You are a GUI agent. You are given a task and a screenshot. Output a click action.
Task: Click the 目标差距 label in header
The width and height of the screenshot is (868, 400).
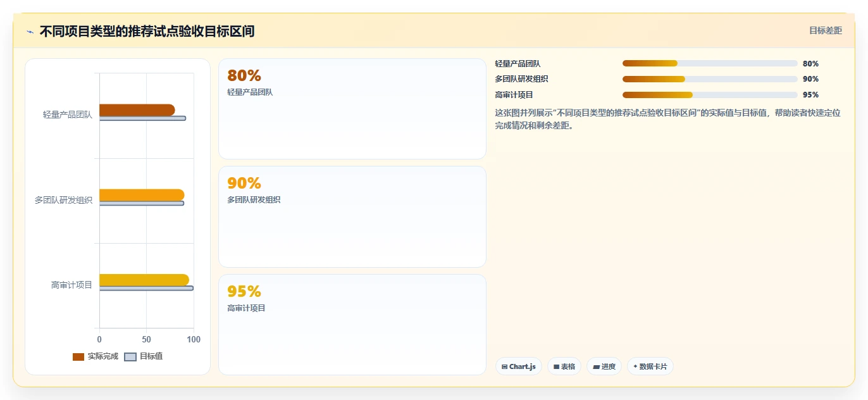coord(826,30)
